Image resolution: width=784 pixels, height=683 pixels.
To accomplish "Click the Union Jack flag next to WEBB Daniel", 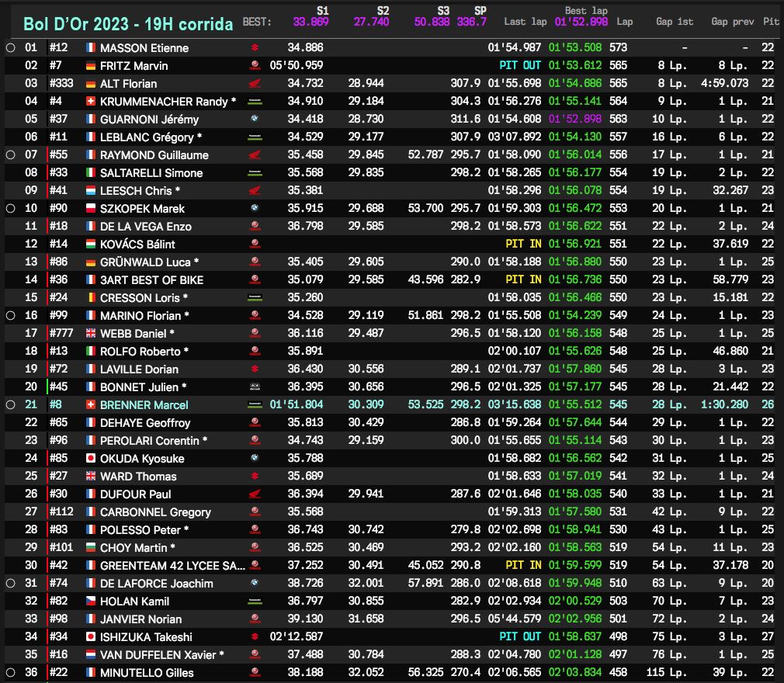I will [91, 334].
